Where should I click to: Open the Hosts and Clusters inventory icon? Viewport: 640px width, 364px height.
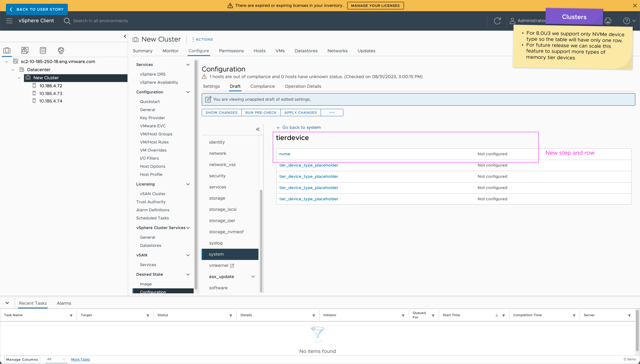(x=7, y=50)
